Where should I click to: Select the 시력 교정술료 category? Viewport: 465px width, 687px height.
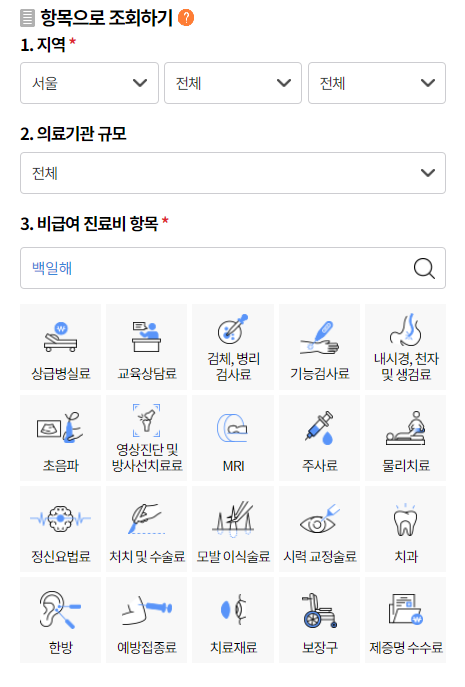tap(319, 529)
